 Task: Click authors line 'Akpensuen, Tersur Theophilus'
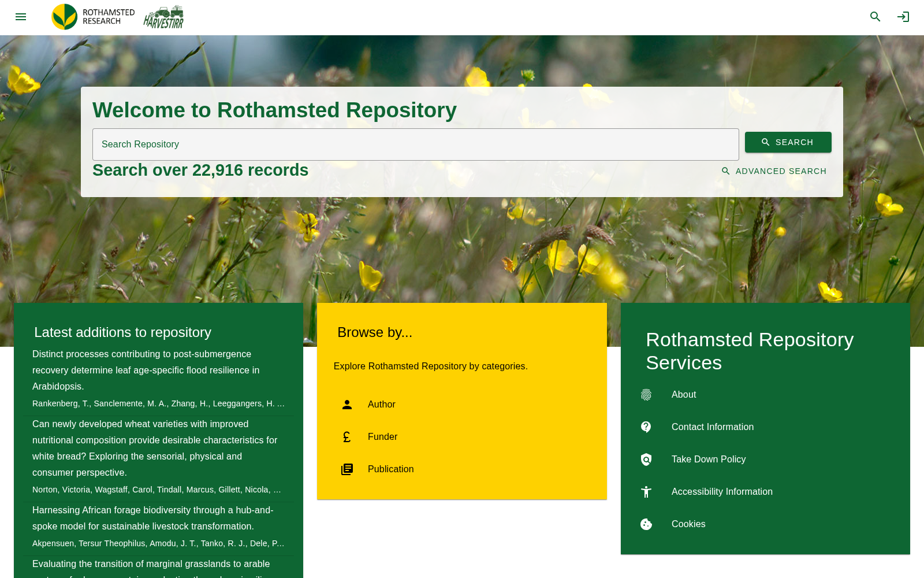tap(158, 543)
